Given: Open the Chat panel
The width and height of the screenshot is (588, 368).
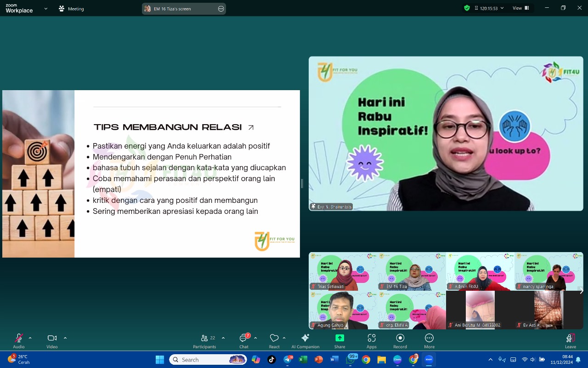Looking at the screenshot, I should coord(243,341).
